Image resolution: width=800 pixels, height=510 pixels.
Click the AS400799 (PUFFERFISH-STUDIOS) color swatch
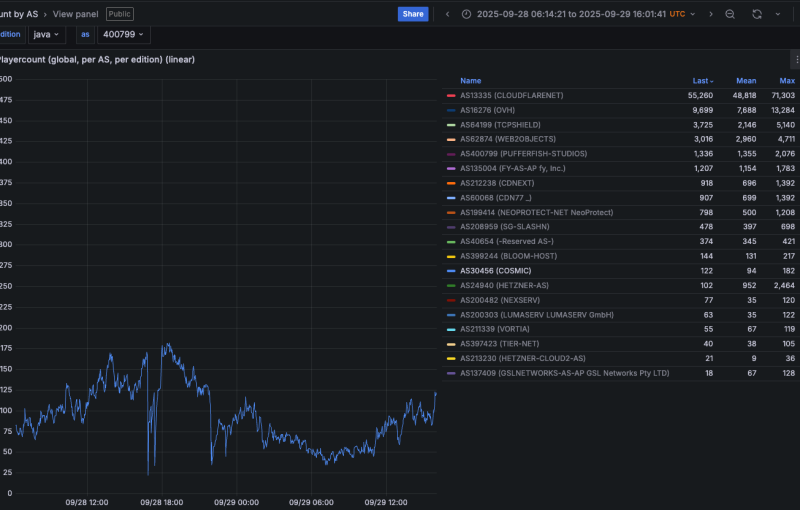452,154
